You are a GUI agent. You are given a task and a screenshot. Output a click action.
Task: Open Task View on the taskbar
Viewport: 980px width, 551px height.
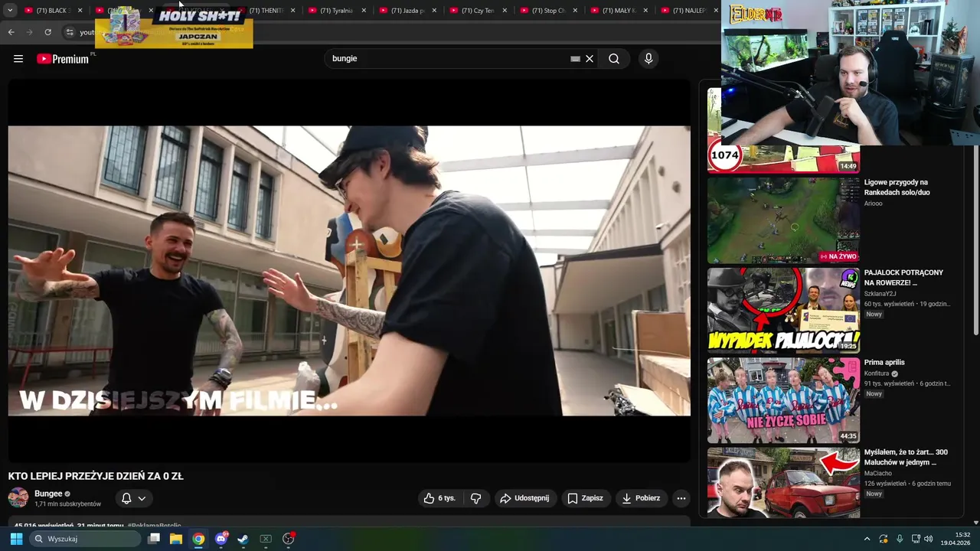pos(154,539)
